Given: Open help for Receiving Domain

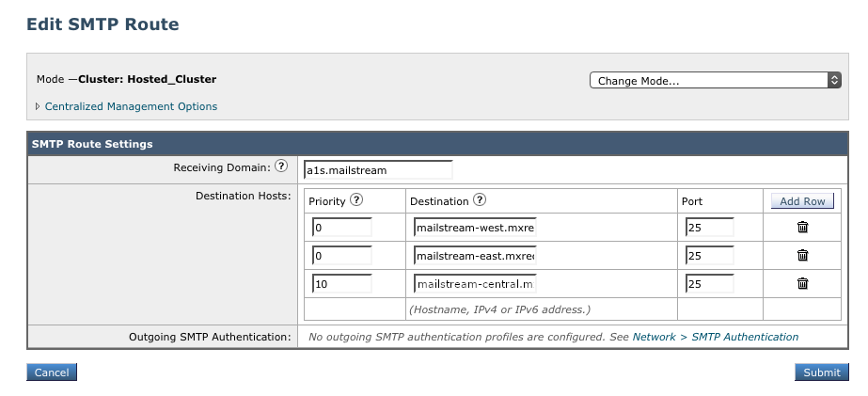Looking at the screenshot, I should click(280, 167).
